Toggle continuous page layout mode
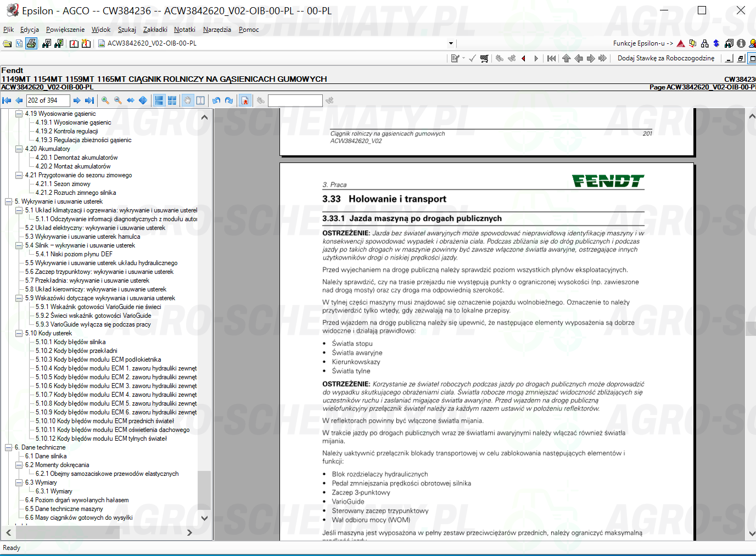This screenshot has height=556, width=756. 159,100
